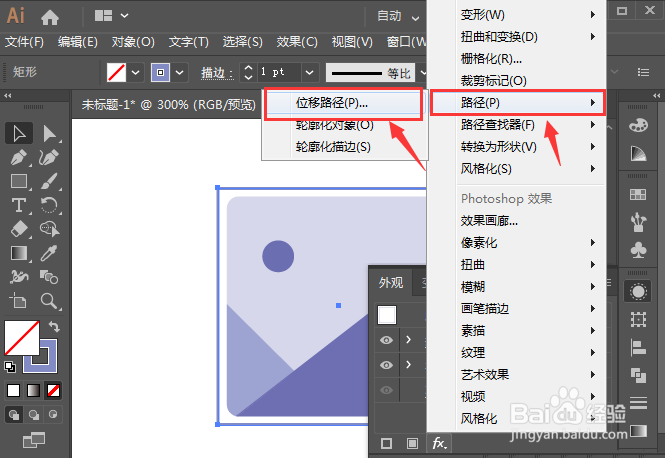Click the white swatch in Appearance panel
This screenshot has width=665, height=458.
[x=387, y=315]
